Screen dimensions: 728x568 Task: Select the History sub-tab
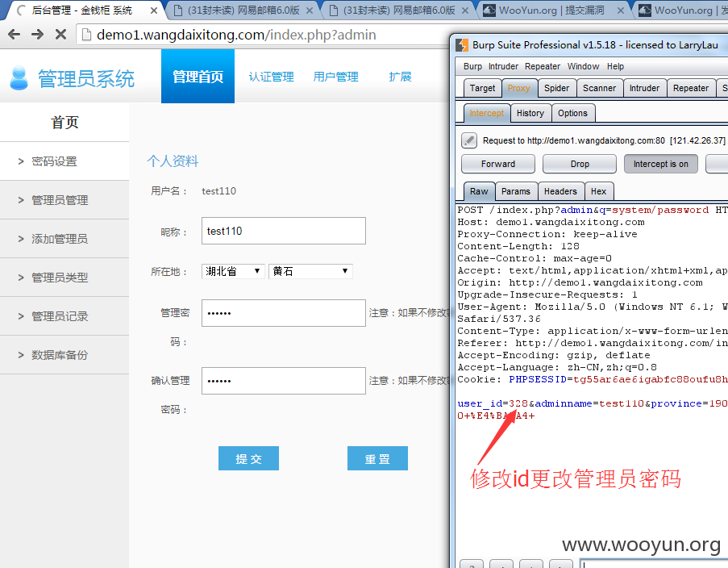(x=530, y=113)
